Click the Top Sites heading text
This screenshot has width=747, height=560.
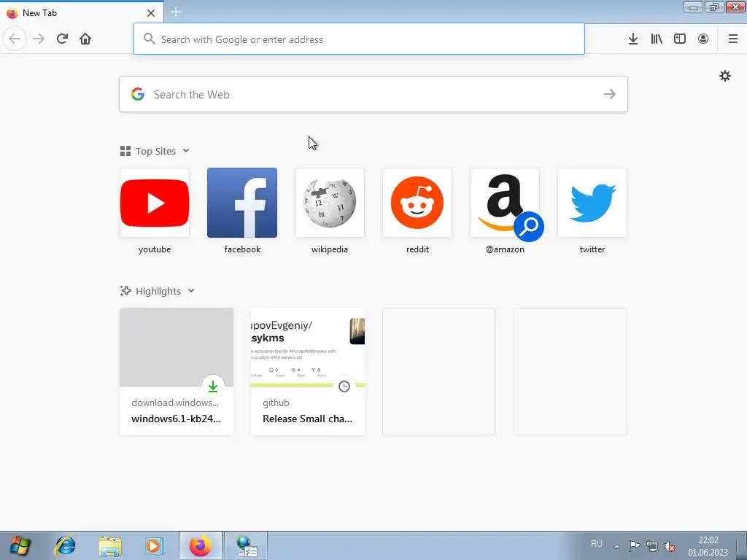tap(155, 151)
